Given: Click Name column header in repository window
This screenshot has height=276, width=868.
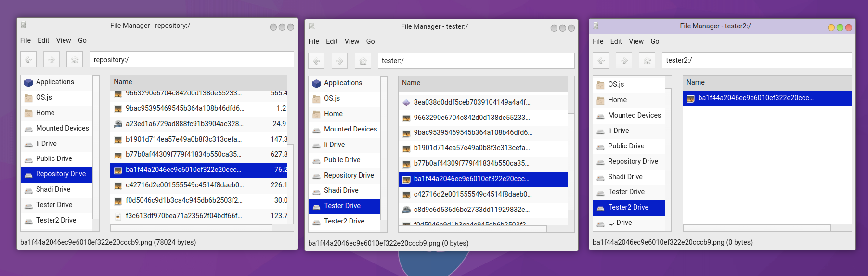Looking at the screenshot, I should [182, 82].
